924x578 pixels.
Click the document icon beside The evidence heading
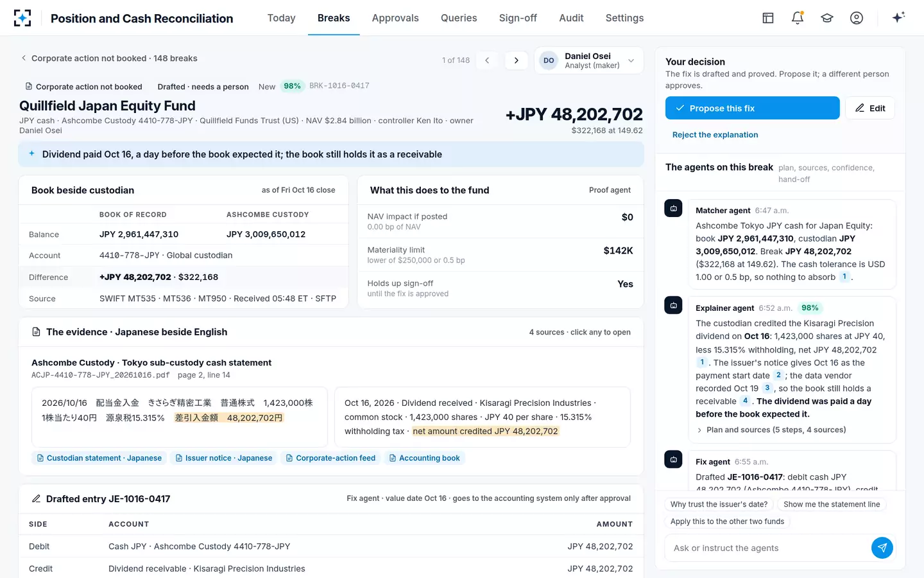click(37, 332)
